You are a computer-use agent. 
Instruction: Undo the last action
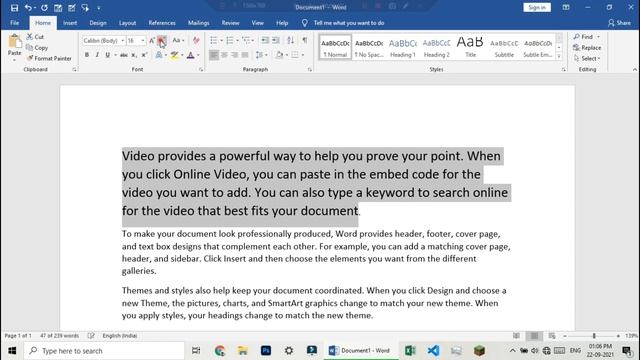click(x=28, y=8)
